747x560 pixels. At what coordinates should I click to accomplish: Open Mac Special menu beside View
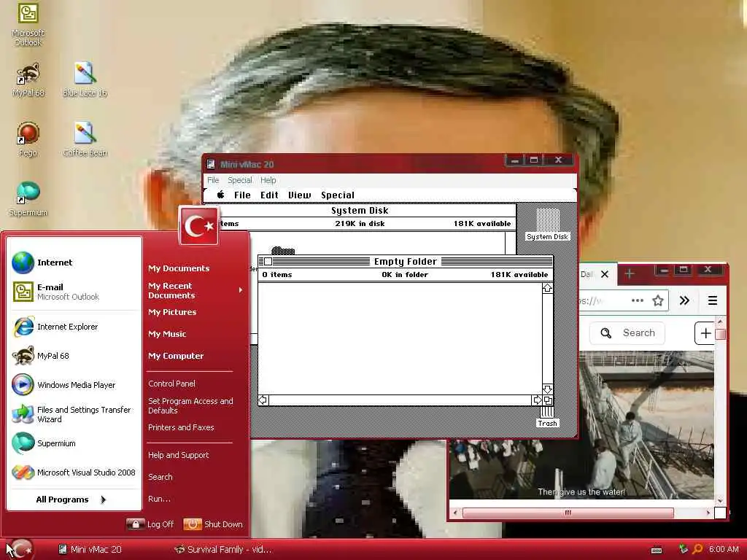pyautogui.click(x=337, y=195)
